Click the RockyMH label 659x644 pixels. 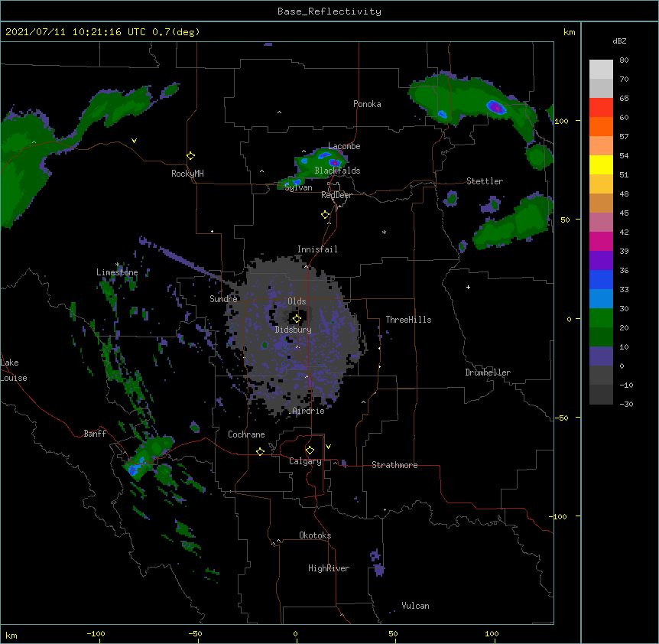[x=187, y=174]
